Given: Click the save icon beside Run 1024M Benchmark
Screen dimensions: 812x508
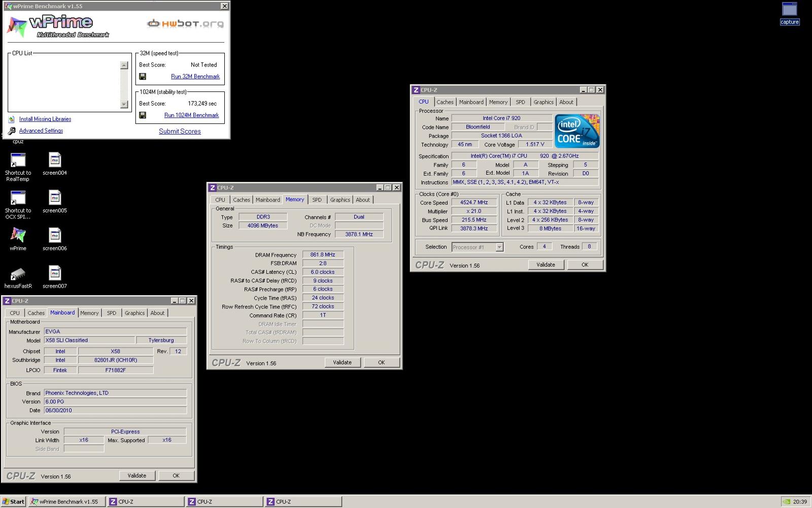Looking at the screenshot, I should click(x=143, y=115).
